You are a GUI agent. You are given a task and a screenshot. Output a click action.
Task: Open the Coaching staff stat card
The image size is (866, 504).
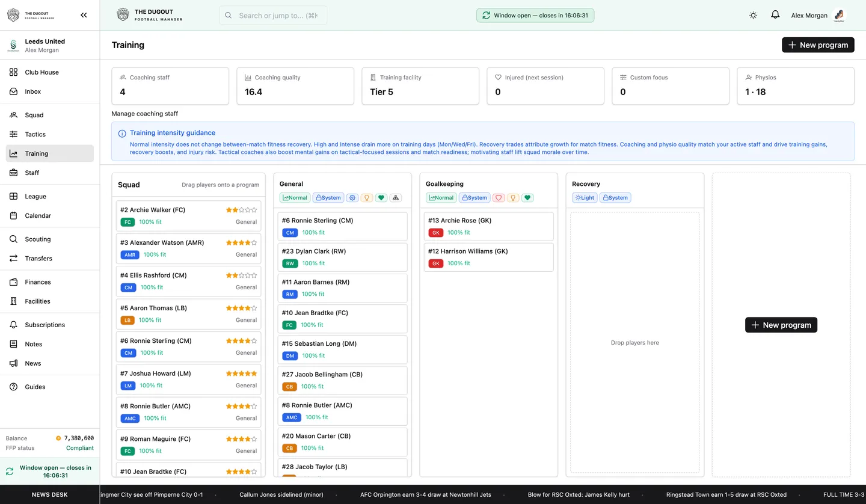(x=170, y=86)
